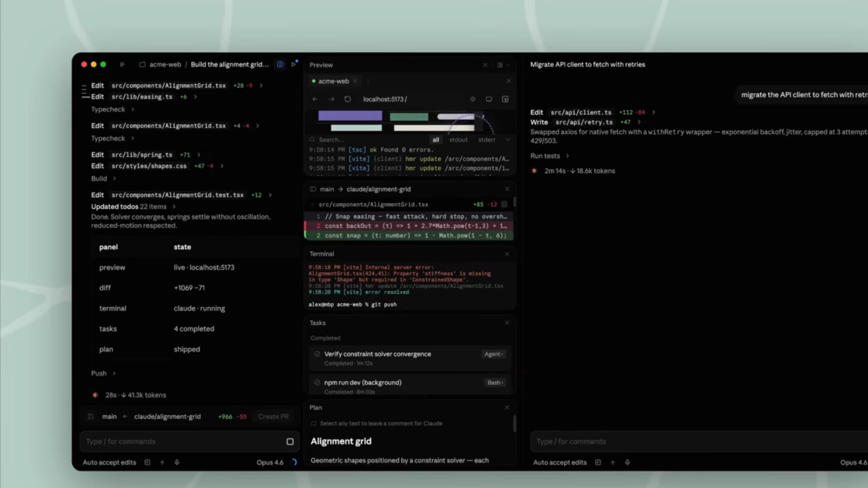Toggle light theme sun icon in preview

point(472,99)
